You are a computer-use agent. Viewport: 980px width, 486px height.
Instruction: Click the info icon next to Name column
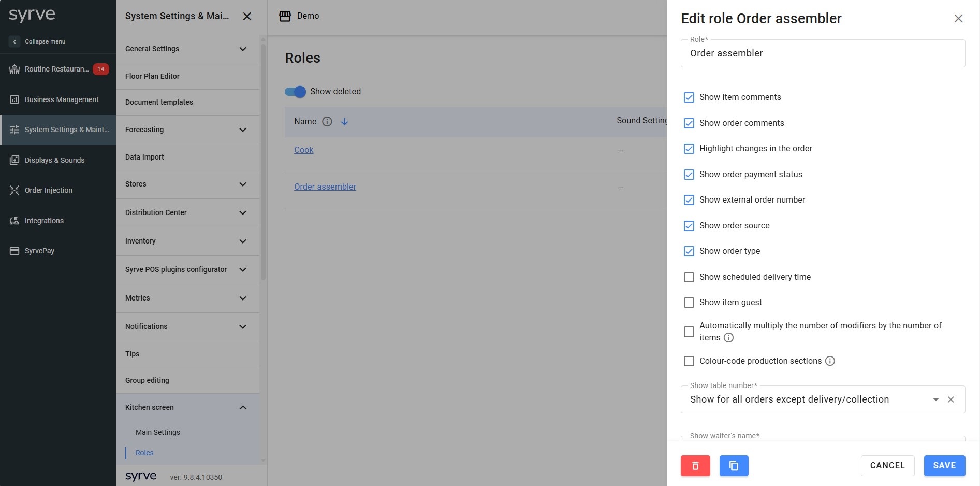[327, 122]
